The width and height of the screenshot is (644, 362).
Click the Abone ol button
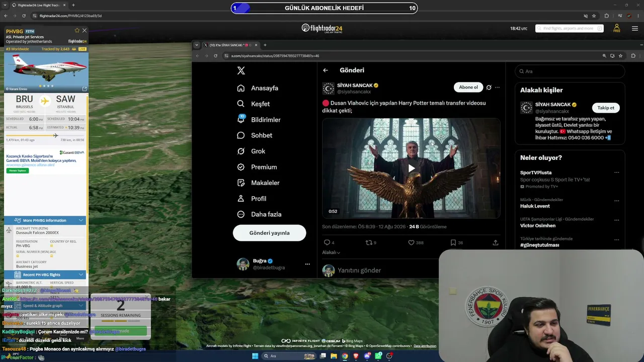coord(468,87)
